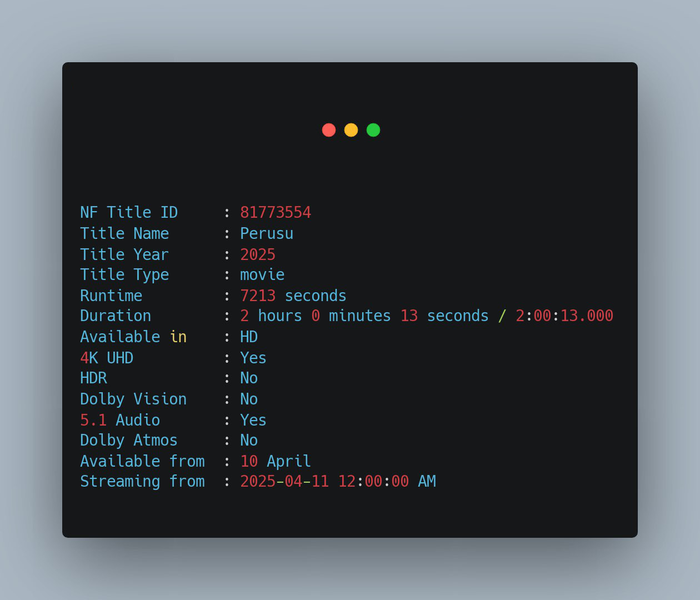Click the No value beside HDR

(x=249, y=378)
